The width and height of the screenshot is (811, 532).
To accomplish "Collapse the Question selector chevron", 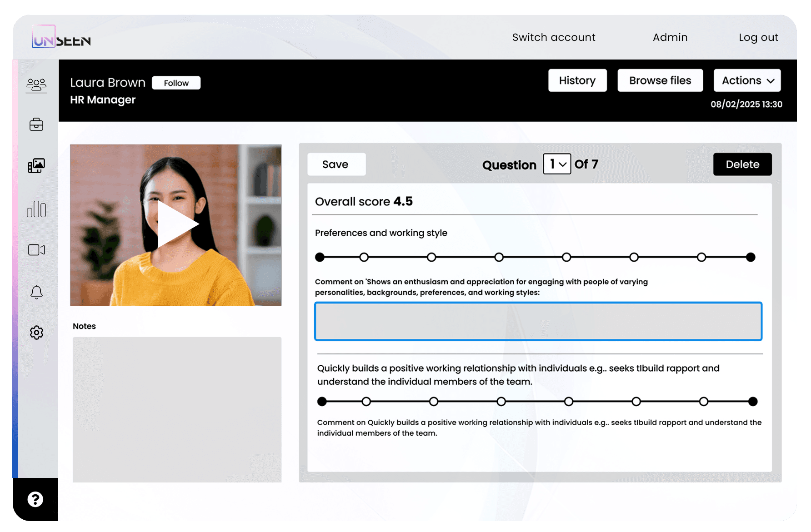I will pyautogui.click(x=564, y=164).
